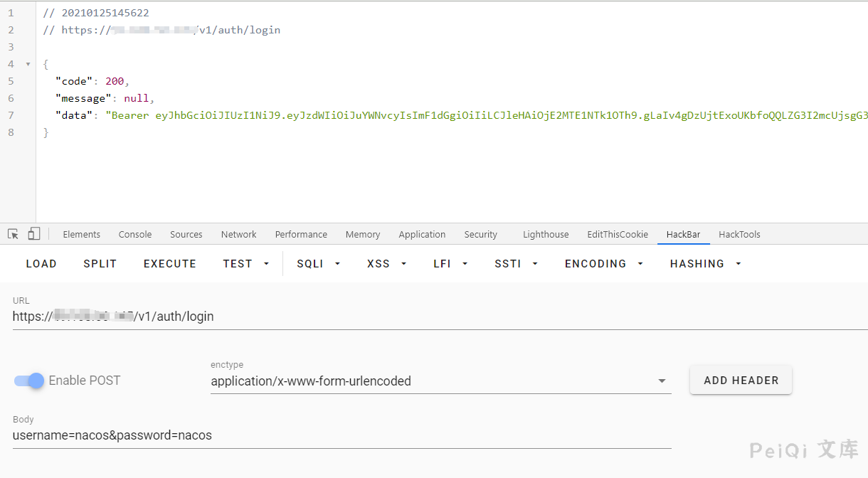Viewport: 868px width, 478px height.
Task: Open the LFI dropdown menu
Action: pos(450,264)
